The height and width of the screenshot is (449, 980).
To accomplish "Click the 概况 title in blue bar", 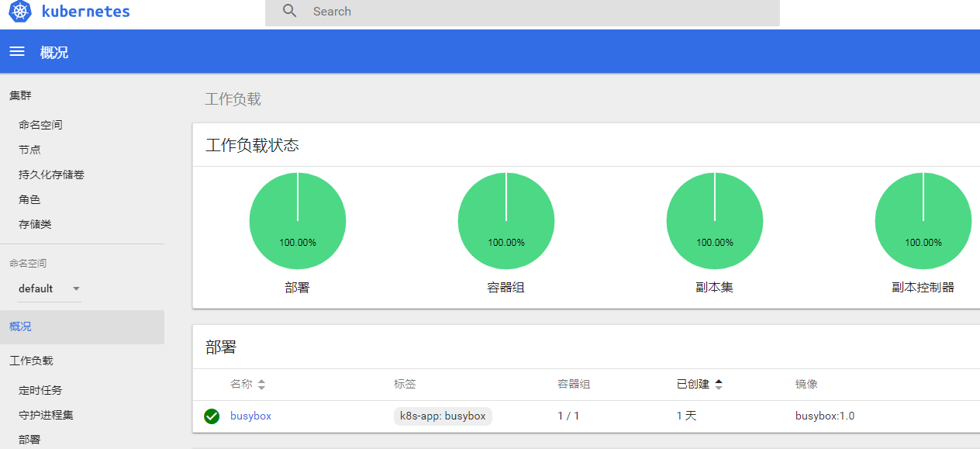I will [54, 52].
